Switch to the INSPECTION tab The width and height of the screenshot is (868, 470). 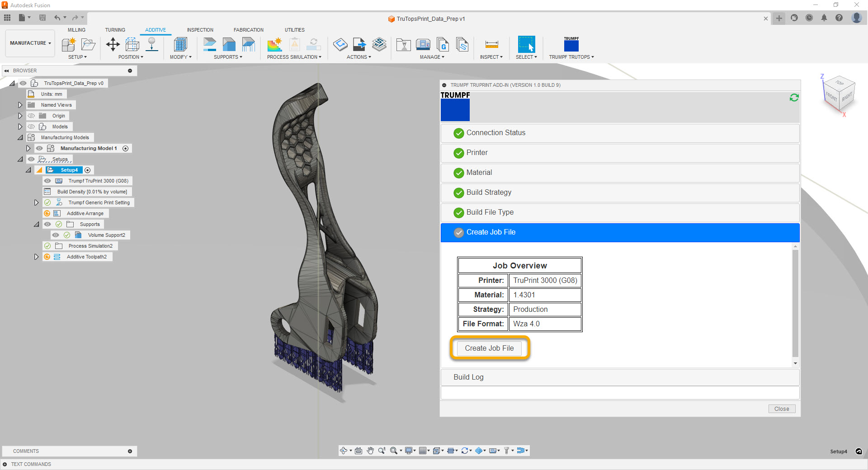click(x=200, y=30)
